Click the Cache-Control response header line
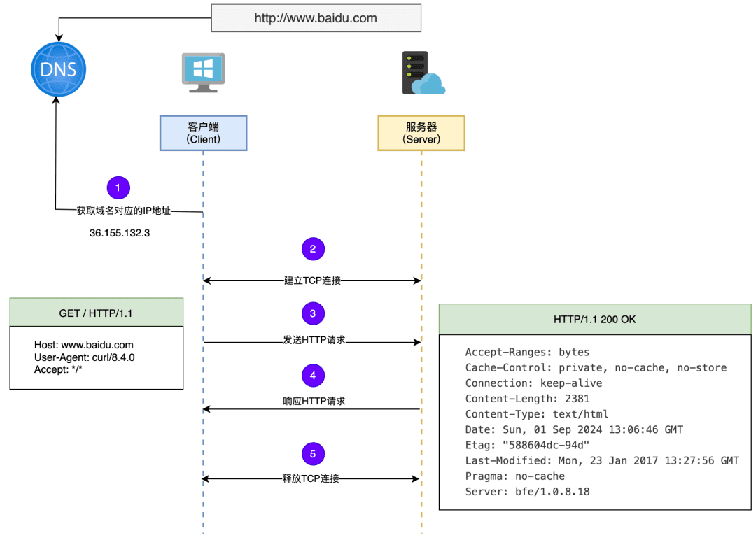This screenshot has width=756, height=540. (596, 367)
